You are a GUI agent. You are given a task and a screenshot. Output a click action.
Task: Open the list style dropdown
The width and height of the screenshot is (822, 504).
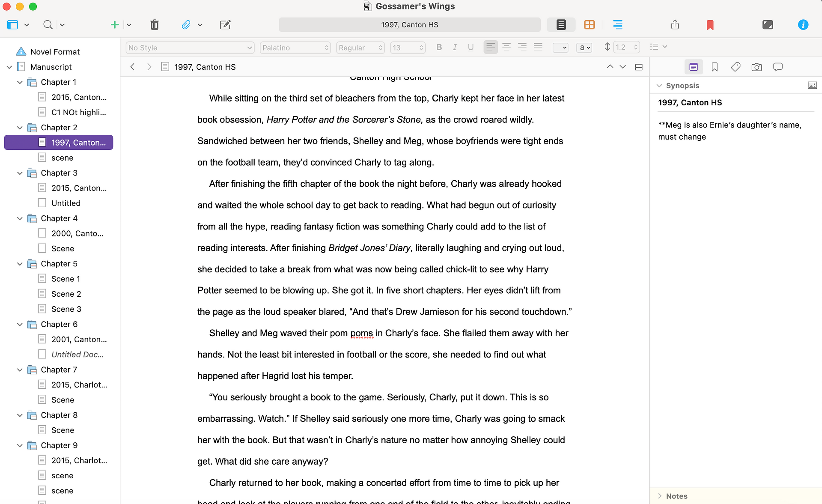tap(658, 47)
